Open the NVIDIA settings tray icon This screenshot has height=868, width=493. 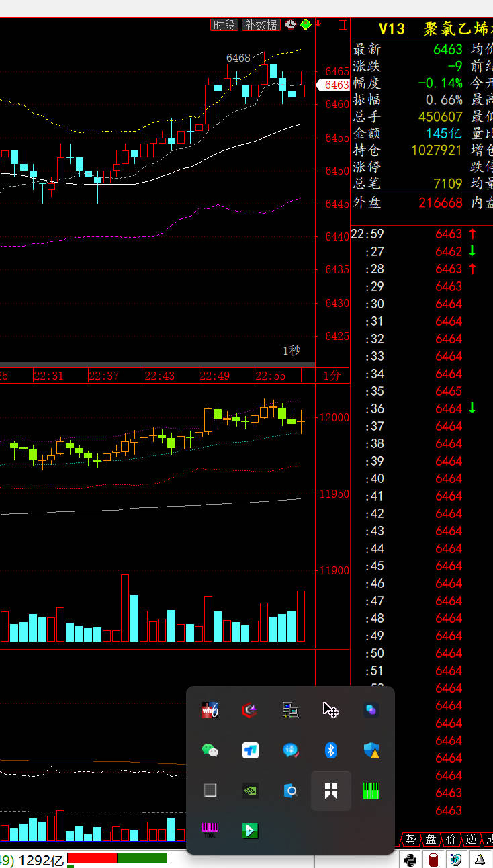pyautogui.click(x=251, y=791)
